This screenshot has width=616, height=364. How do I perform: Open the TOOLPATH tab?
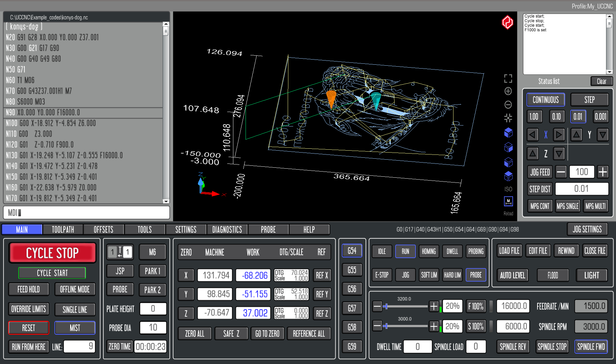(x=63, y=229)
